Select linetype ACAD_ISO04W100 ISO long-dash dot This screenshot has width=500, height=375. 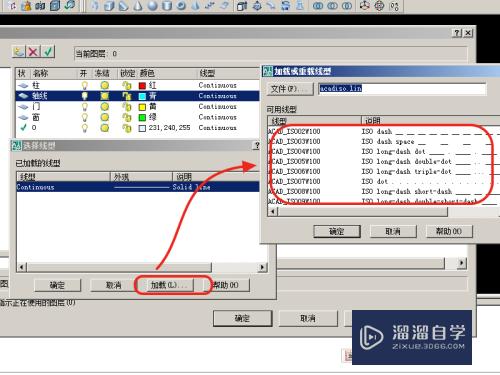click(383, 151)
